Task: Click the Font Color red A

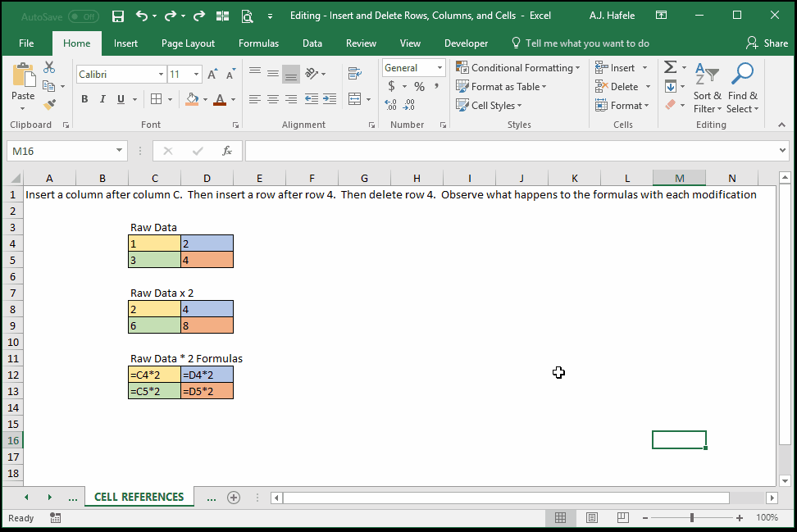Action: 220,99
